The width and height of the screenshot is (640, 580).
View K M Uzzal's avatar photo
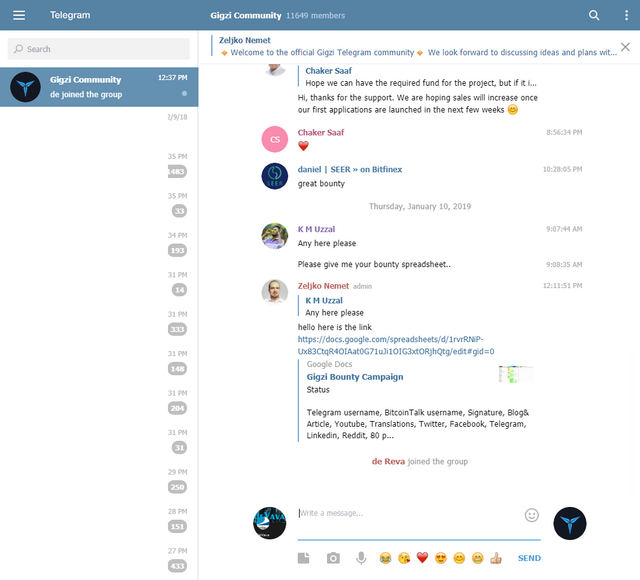click(275, 236)
